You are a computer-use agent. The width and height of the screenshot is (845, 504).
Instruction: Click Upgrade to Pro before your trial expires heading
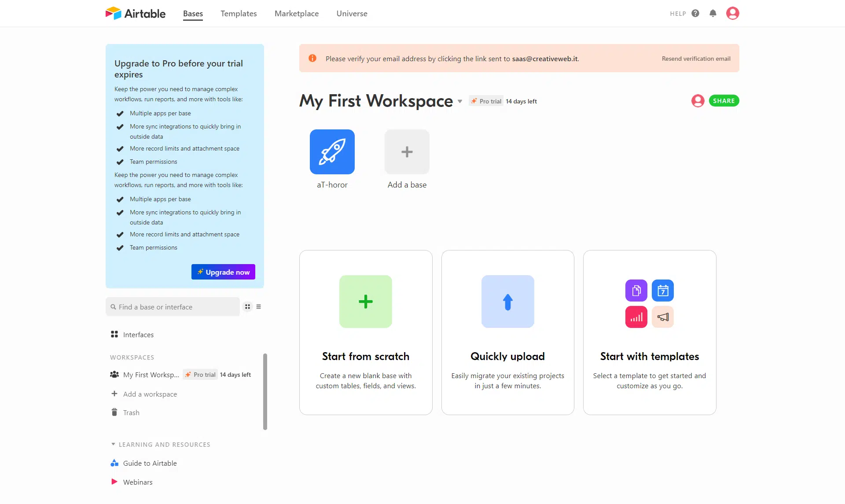click(x=179, y=69)
